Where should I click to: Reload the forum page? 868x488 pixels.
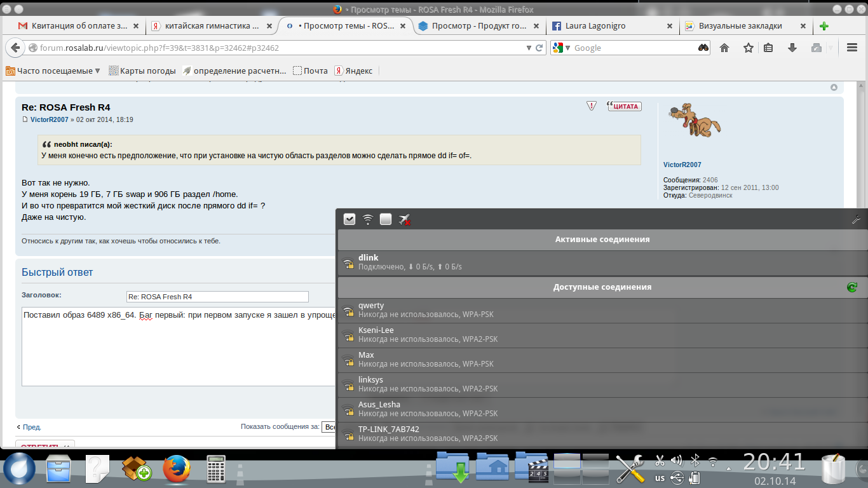539,48
